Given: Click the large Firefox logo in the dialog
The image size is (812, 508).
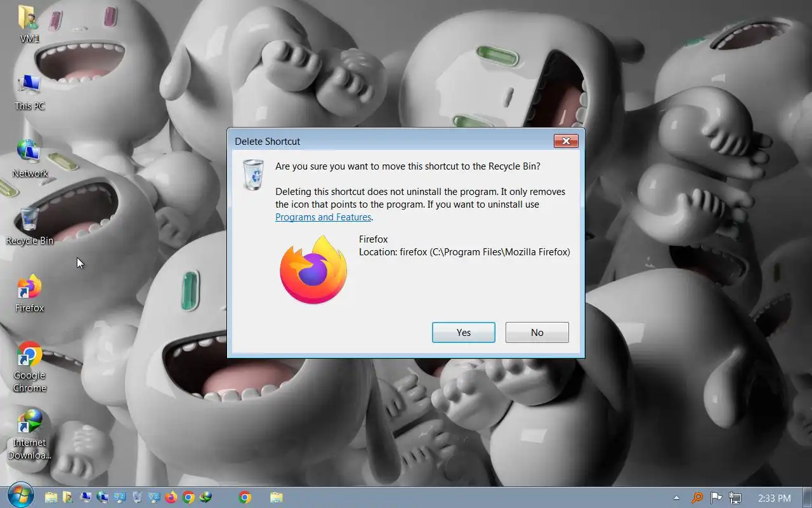Looking at the screenshot, I should point(313,270).
